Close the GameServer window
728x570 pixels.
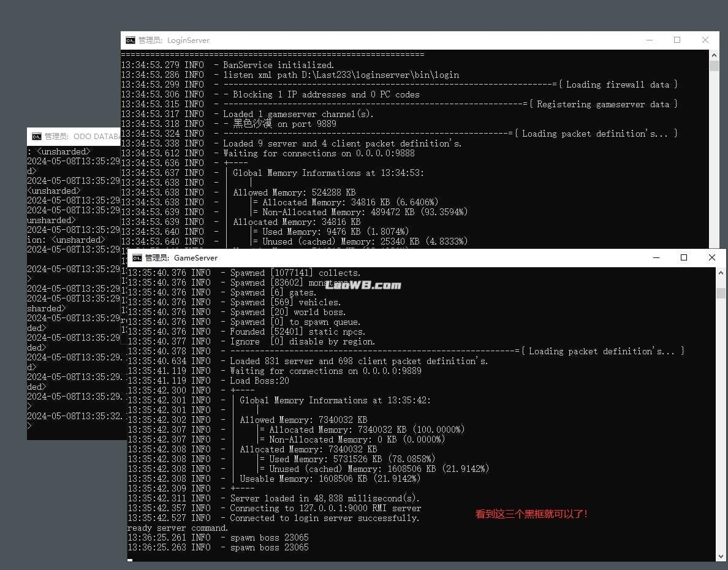point(711,258)
